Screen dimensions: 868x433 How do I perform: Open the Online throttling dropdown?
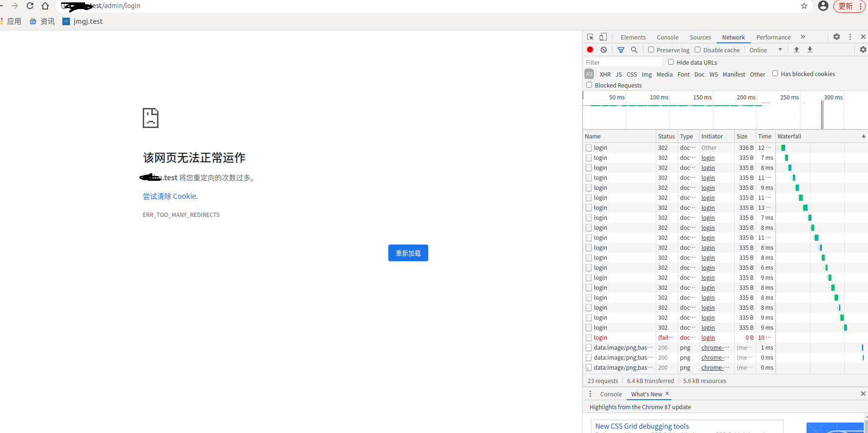pyautogui.click(x=765, y=50)
